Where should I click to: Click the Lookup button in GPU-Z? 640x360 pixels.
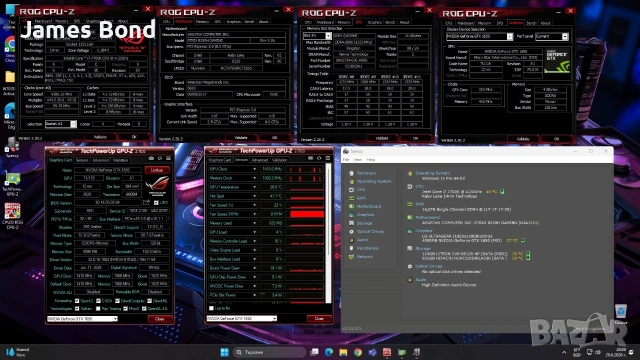pos(157,170)
